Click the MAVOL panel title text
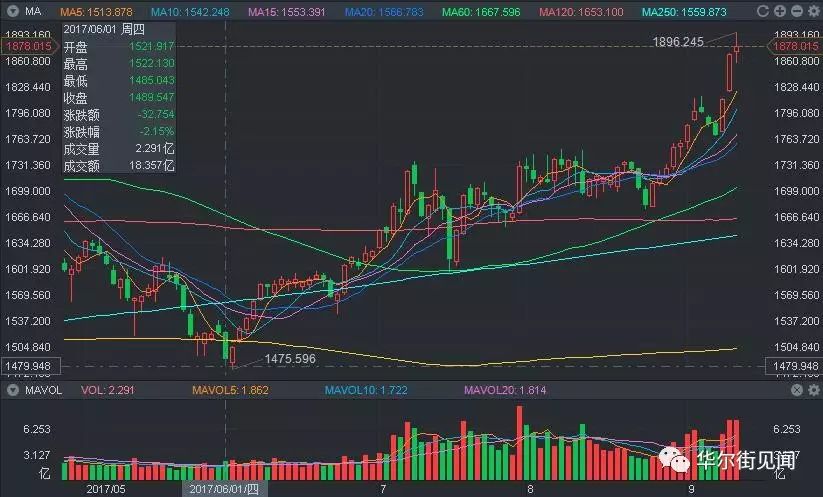Image resolution: width=823 pixels, height=497 pixels. [x=44, y=390]
